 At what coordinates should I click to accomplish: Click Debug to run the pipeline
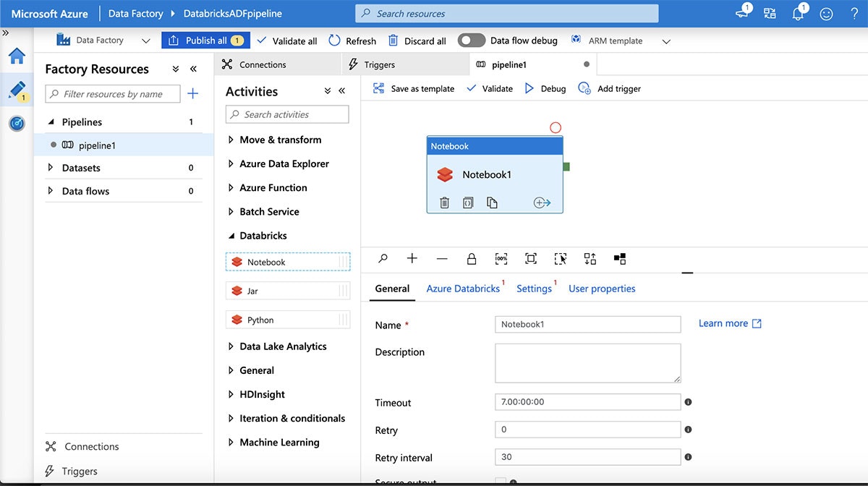coord(545,88)
